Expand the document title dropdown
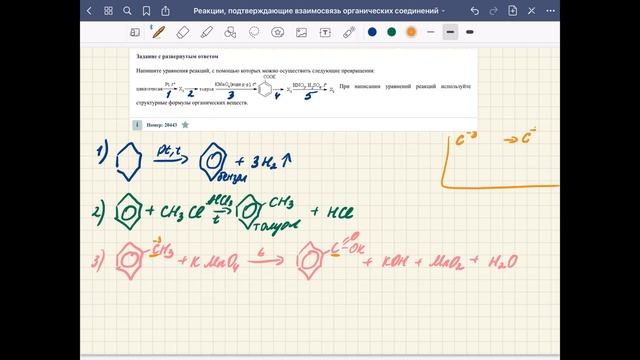 [x=444, y=11]
